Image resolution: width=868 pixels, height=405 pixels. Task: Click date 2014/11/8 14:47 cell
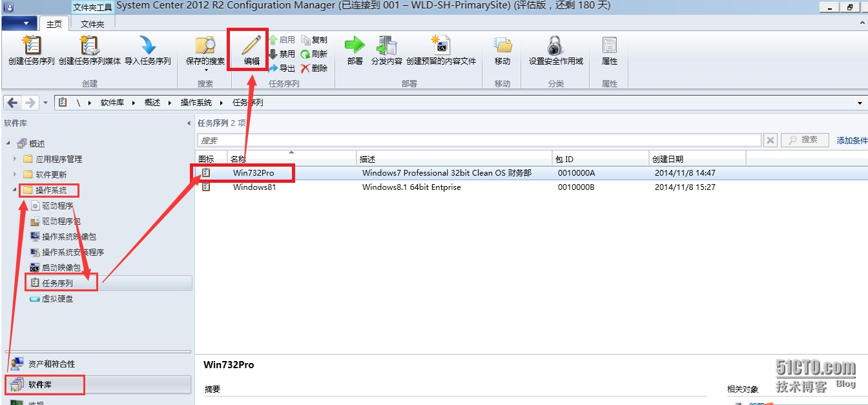click(685, 173)
